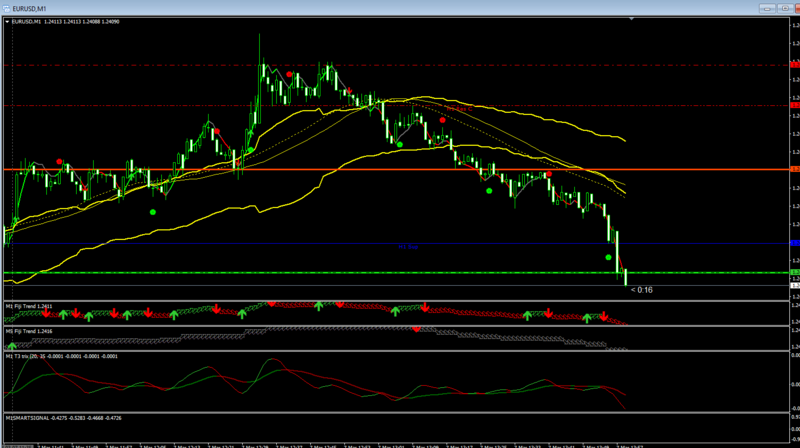This screenshot has height=448, width=800.
Task: Select the bright green horizontal support line
Action: pos(396,272)
